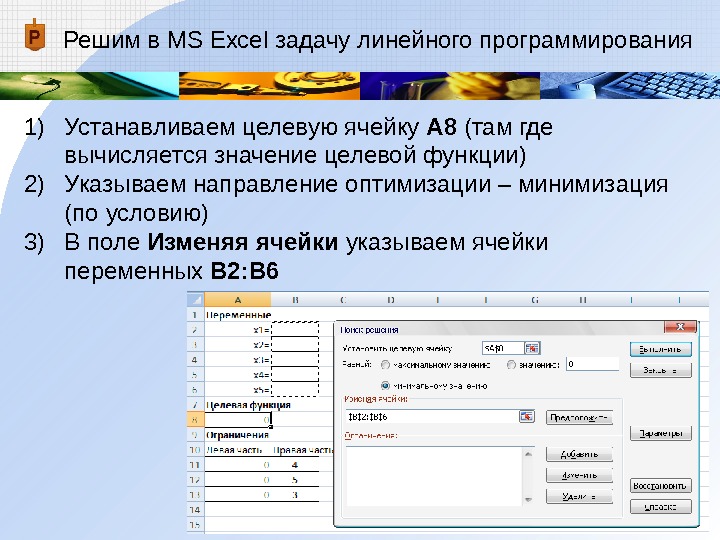Select column C header
This screenshot has height=540, width=720.
coord(343,300)
